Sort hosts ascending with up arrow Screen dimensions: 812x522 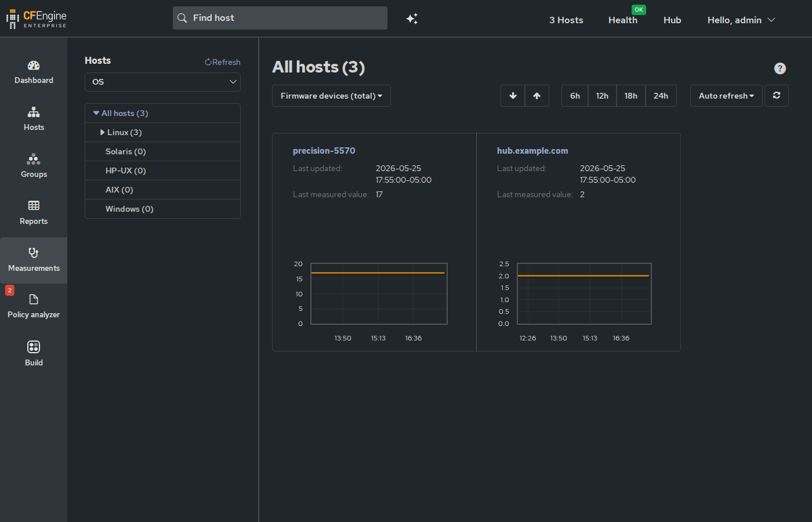pyautogui.click(x=537, y=96)
